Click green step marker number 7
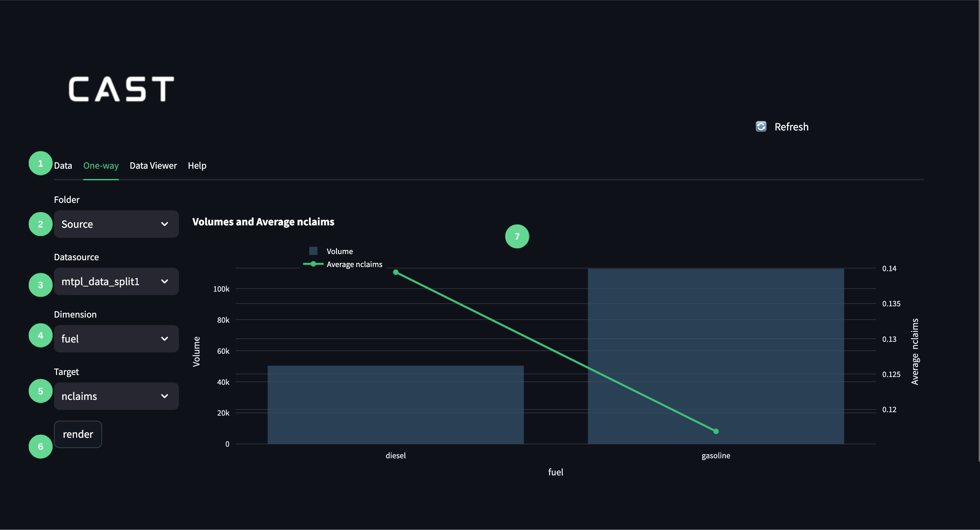The width and height of the screenshot is (980, 530). (517, 236)
